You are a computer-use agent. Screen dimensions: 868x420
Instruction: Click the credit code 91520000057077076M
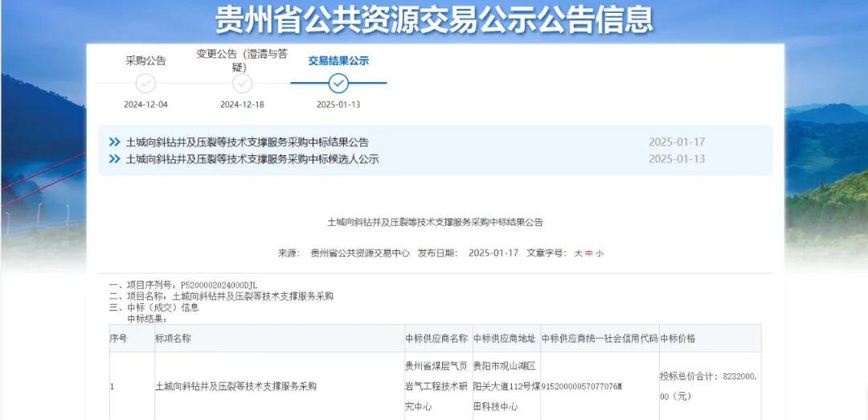581,387
